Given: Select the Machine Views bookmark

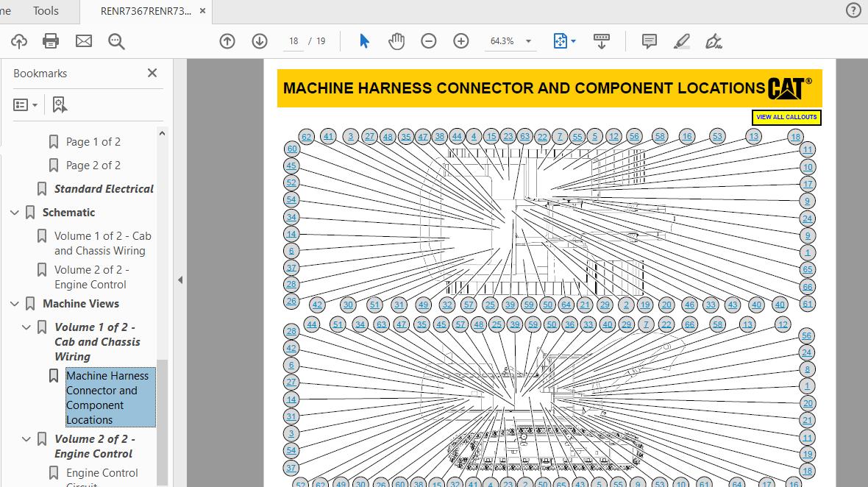Looking at the screenshot, I should pos(81,304).
